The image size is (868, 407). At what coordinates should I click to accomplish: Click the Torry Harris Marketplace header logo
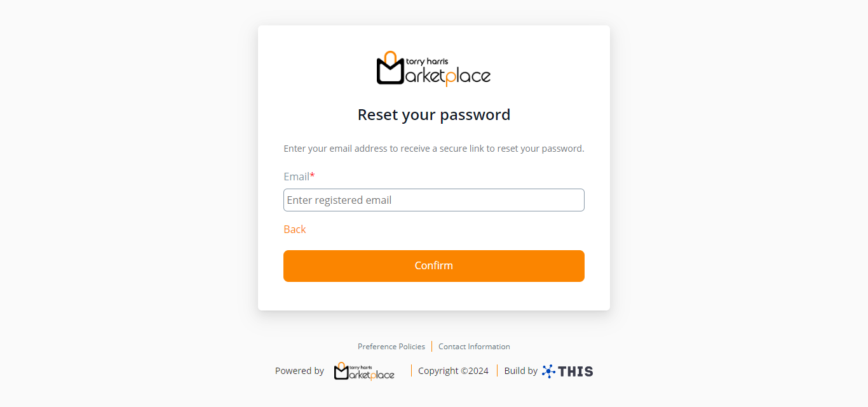433,69
